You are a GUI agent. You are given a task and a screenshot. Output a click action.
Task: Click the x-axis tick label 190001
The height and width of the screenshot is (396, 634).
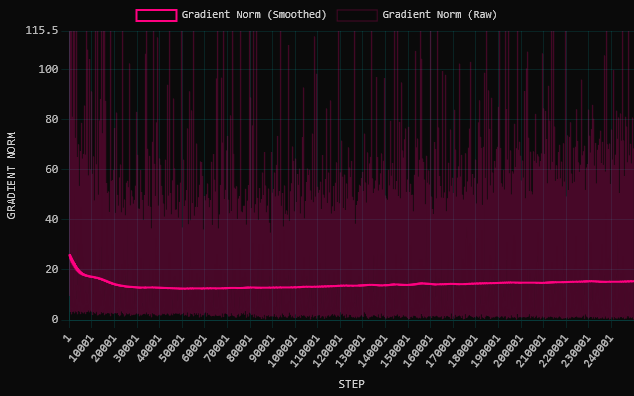[x=486, y=351]
